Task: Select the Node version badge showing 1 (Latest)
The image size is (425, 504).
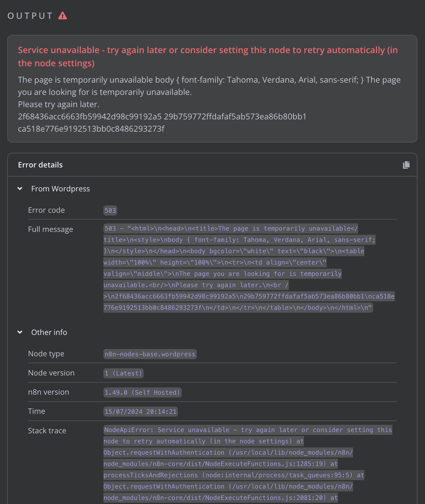Action: (123, 373)
